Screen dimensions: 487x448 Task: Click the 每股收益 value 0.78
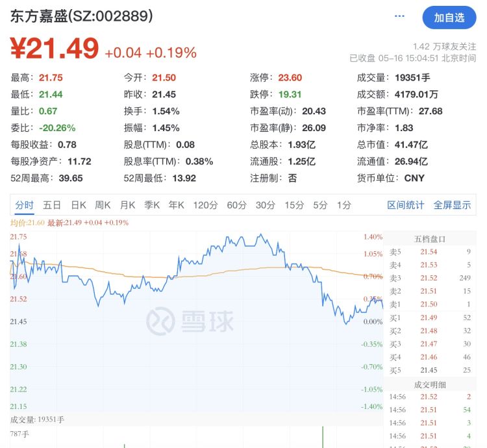(67, 145)
